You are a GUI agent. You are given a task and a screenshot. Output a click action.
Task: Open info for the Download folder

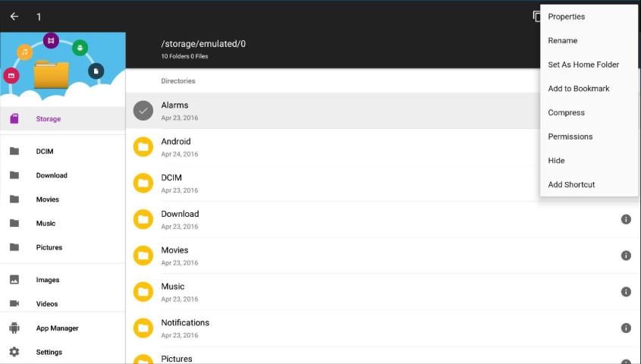tap(626, 219)
